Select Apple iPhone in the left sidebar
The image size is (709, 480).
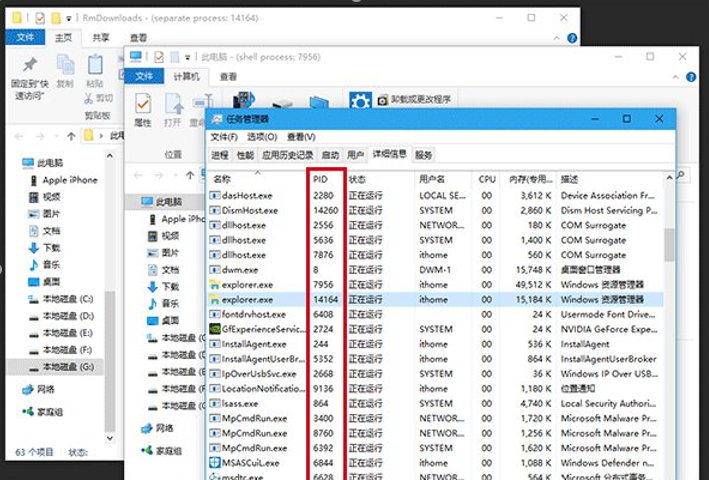tap(69, 180)
